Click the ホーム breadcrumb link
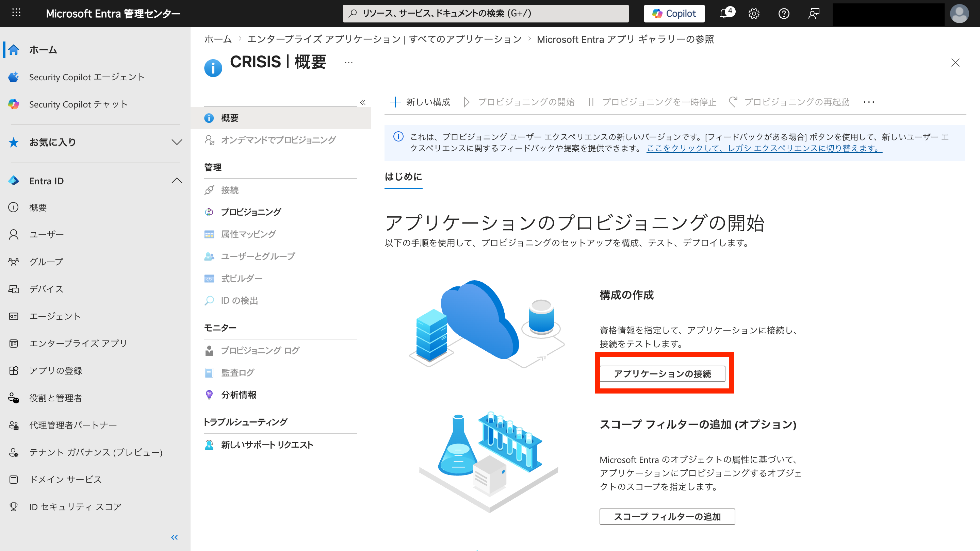The height and width of the screenshot is (551, 980). pos(218,39)
